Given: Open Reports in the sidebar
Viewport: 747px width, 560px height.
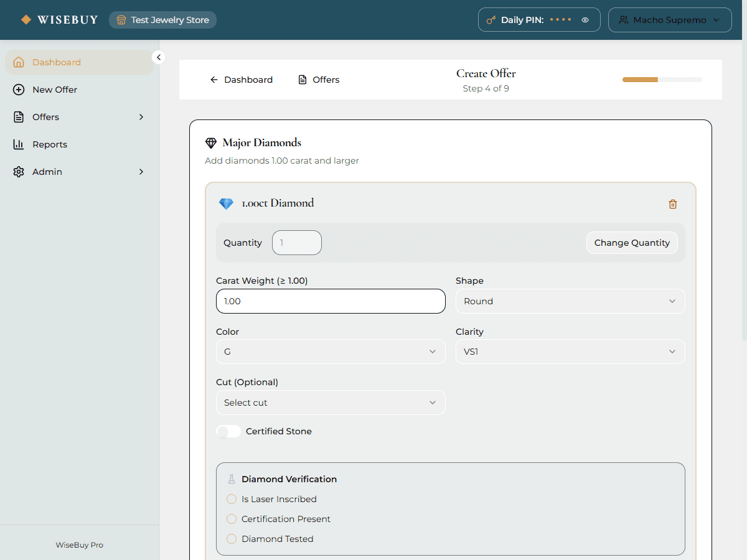Looking at the screenshot, I should pos(50,144).
